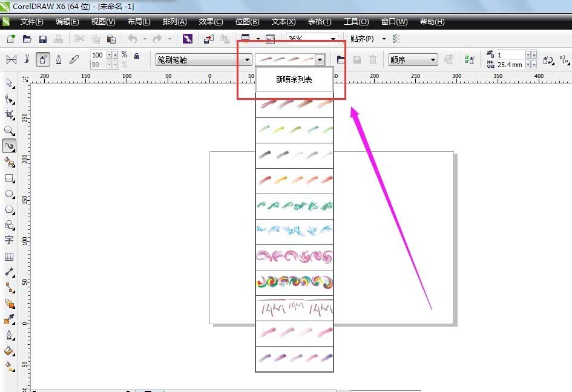The height and width of the screenshot is (392, 572).
Task: Select the Crop tool
Action: click(x=9, y=114)
